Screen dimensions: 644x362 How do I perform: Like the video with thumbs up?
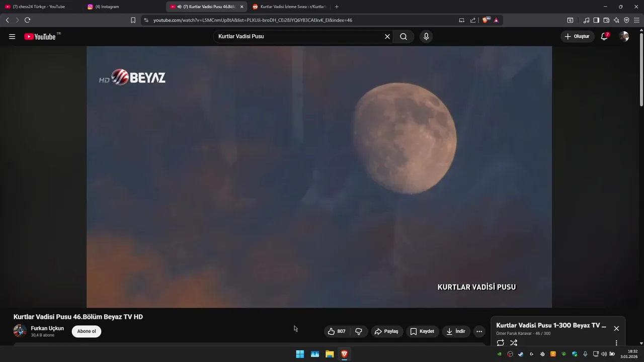coord(337,331)
